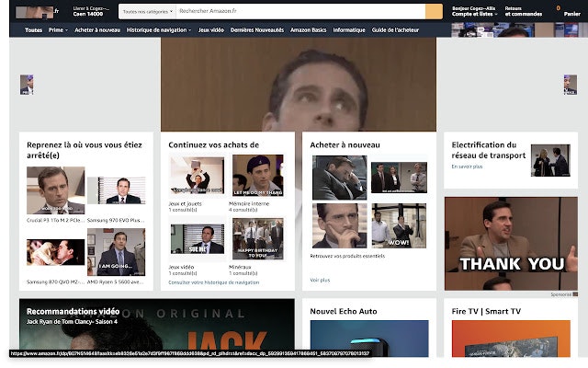This screenshot has width=588, height=368.
Task: Open Consulter votre historique de navigation
Action: coord(214,282)
